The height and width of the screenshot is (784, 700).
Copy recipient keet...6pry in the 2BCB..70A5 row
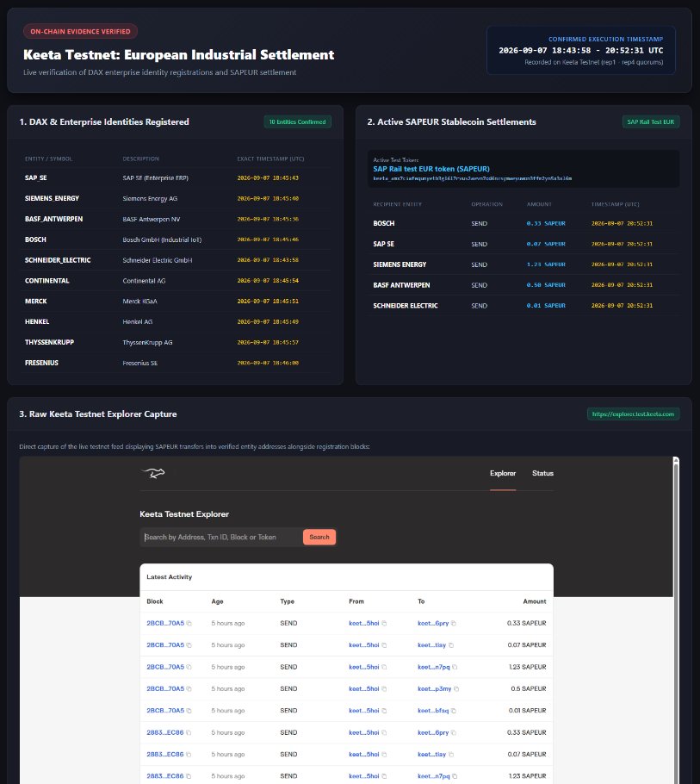point(453,624)
